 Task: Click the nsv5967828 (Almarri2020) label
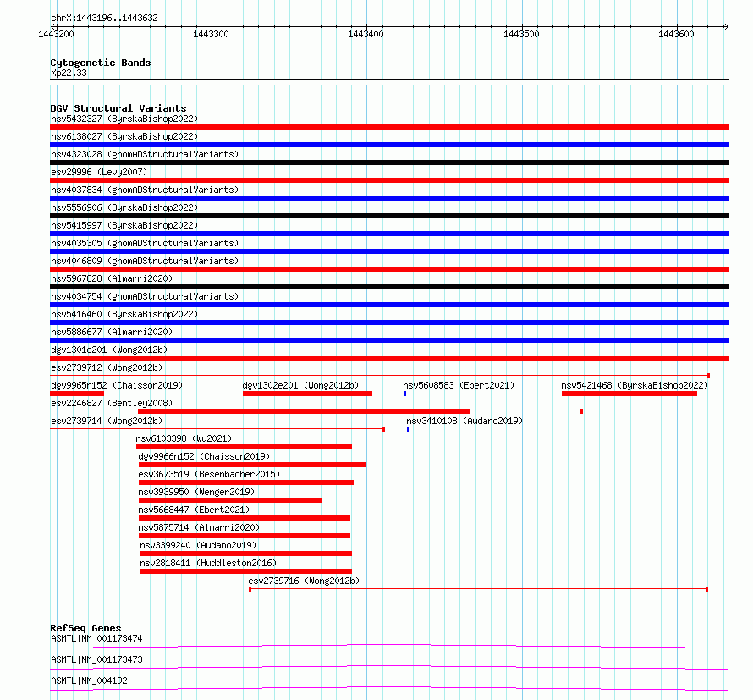pos(112,278)
